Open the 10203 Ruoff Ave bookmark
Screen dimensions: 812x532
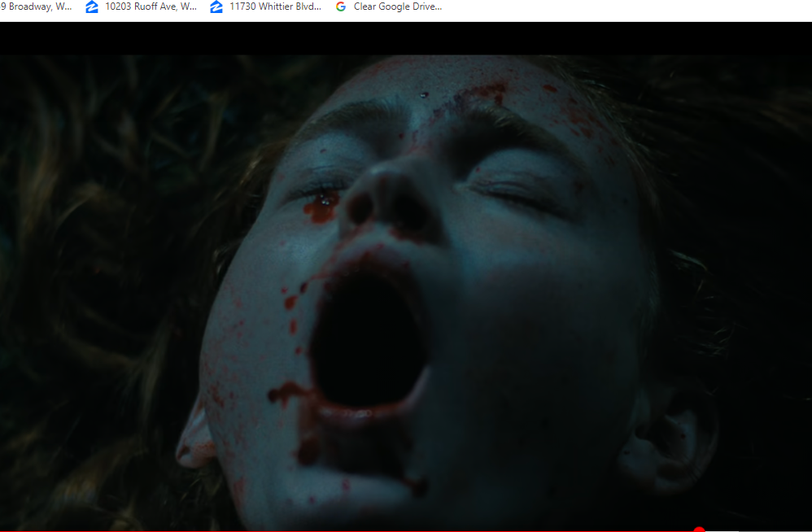[x=142, y=7]
